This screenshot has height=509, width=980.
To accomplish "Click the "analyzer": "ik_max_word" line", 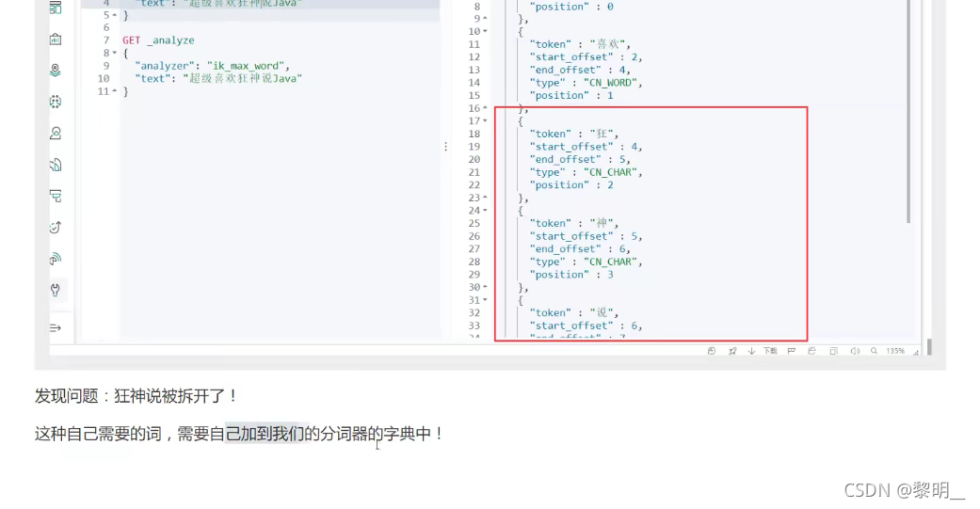I will [x=212, y=66].
